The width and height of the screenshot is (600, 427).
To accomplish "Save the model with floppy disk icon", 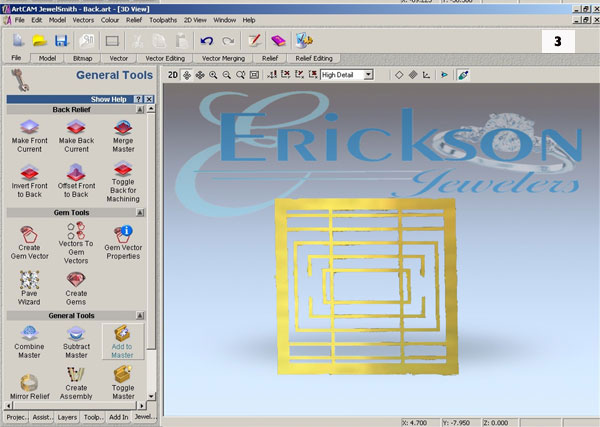I will (x=61, y=40).
